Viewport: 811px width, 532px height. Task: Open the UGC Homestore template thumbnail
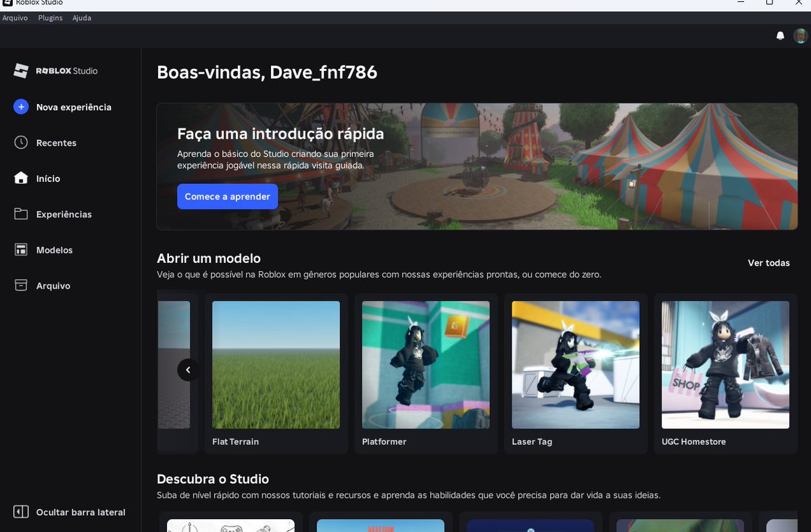click(725, 364)
